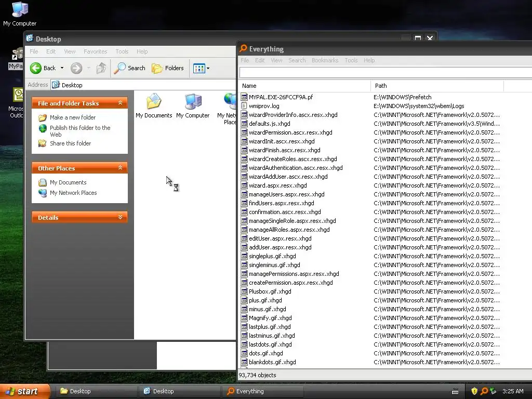The height and width of the screenshot is (399, 532).
Task: Select the My Computer icon in Desktop window
Action: pos(193,101)
